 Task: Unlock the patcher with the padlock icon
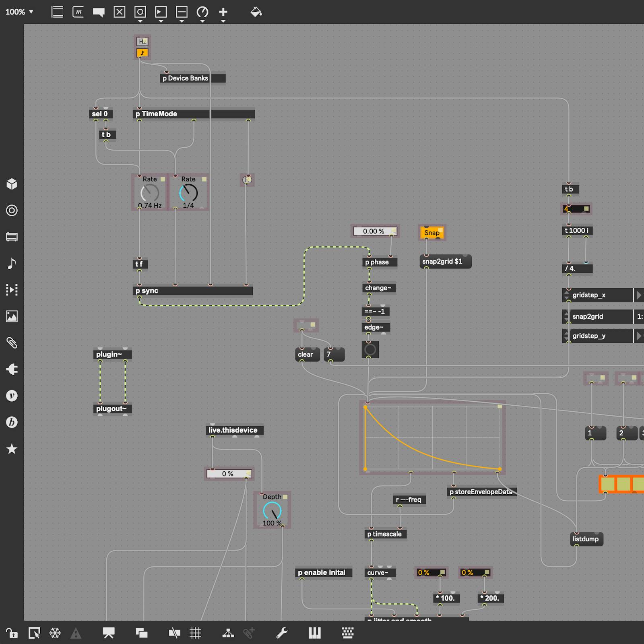[x=12, y=633]
